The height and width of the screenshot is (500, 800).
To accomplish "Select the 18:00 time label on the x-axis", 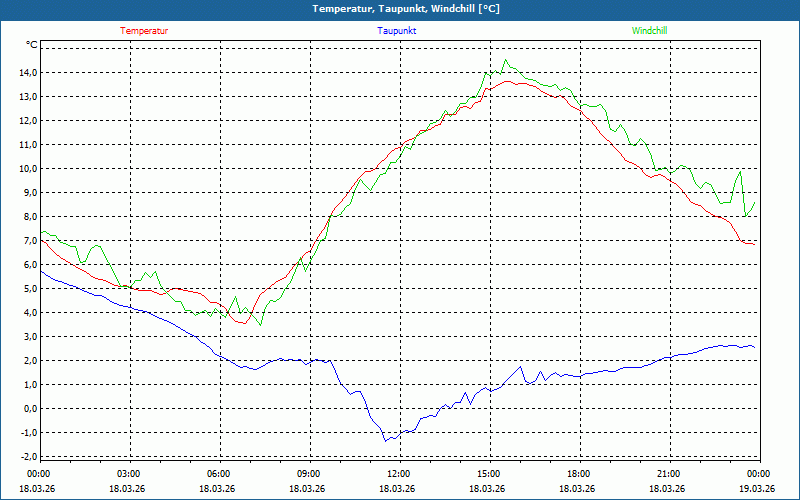I will (579, 474).
